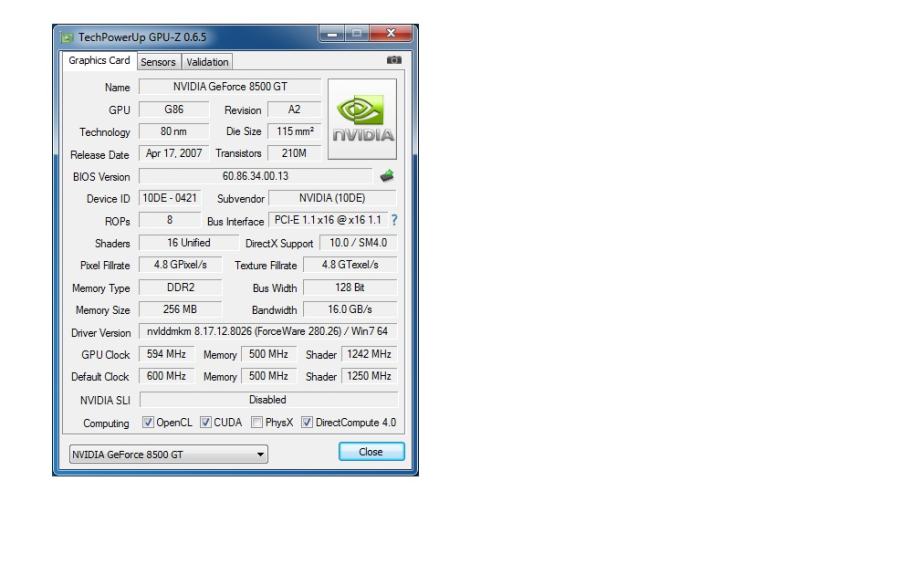This screenshot has height=575, width=920.
Task: Click the ROPs value 8
Action: pyautogui.click(x=170, y=220)
